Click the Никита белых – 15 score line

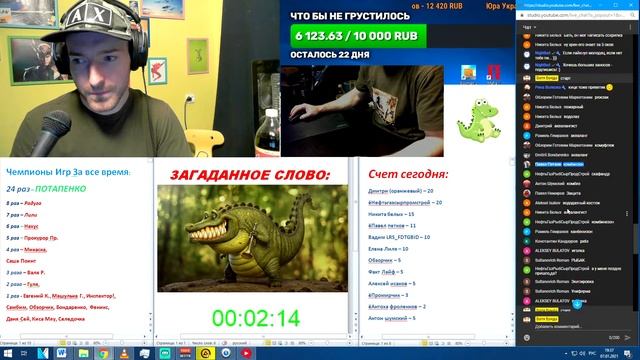pyautogui.click(x=391, y=214)
